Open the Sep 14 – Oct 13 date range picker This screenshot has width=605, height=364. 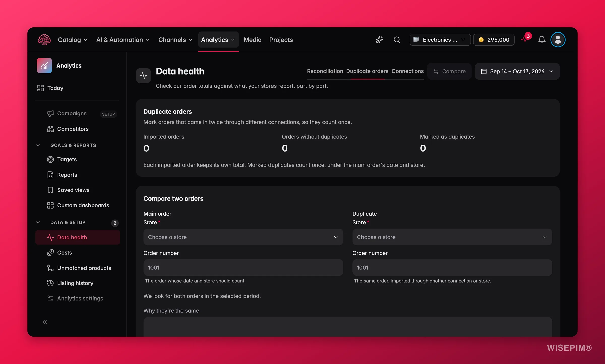coord(517,71)
